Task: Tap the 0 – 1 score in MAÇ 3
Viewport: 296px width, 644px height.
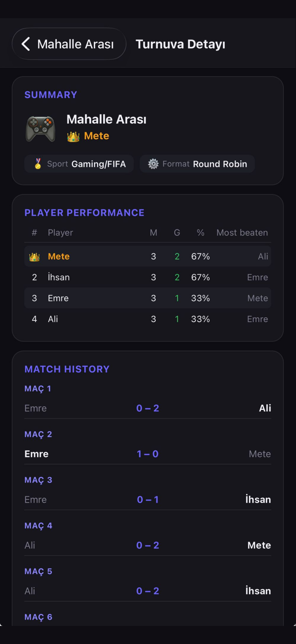Action: (148, 499)
